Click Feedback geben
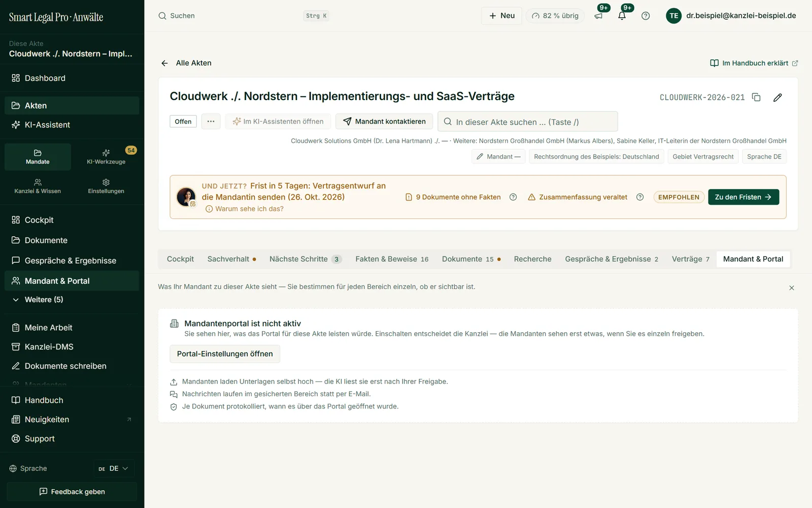Viewport: 812px width, 508px height. point(72,492)
